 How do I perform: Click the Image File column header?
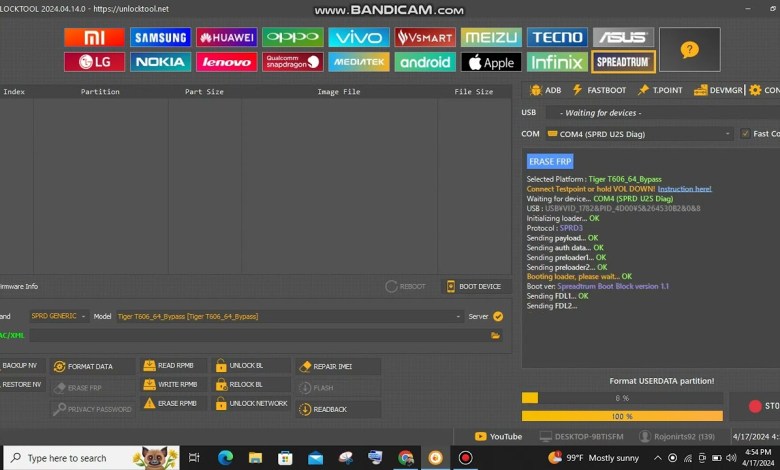339,92
